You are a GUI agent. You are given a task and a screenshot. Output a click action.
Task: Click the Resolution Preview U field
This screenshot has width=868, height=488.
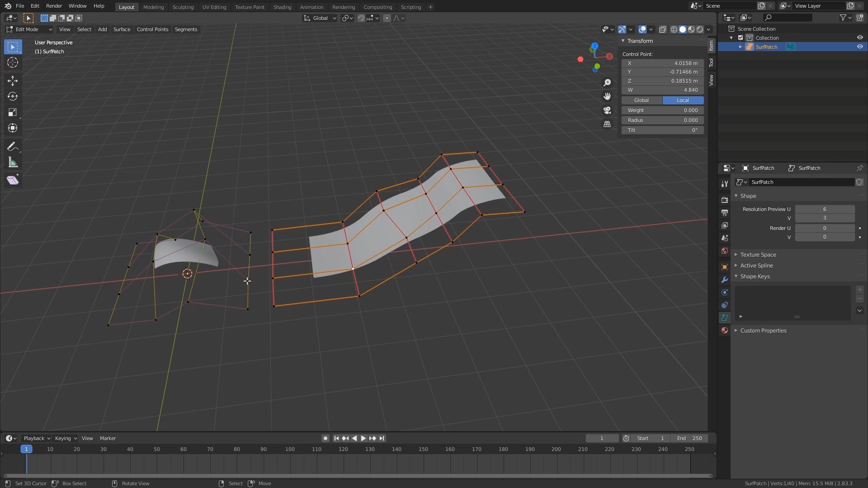pos(825,209)
